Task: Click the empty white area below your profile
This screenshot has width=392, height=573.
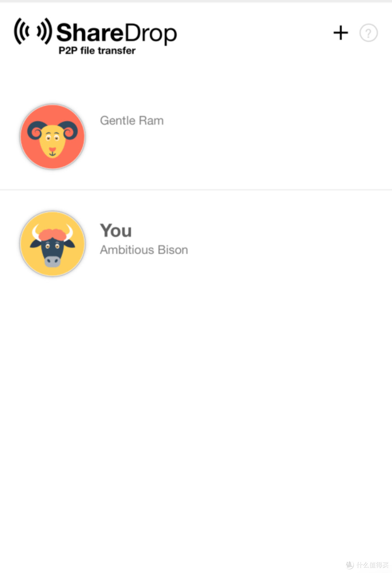Action: [x=196, y=418]
